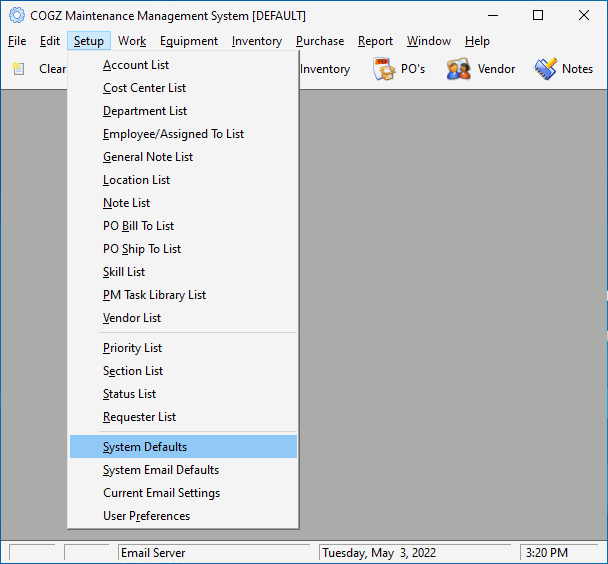Choose Cost Center List
Image resolution: width=608 pixels, height=564 pixels.
point(144,88)
